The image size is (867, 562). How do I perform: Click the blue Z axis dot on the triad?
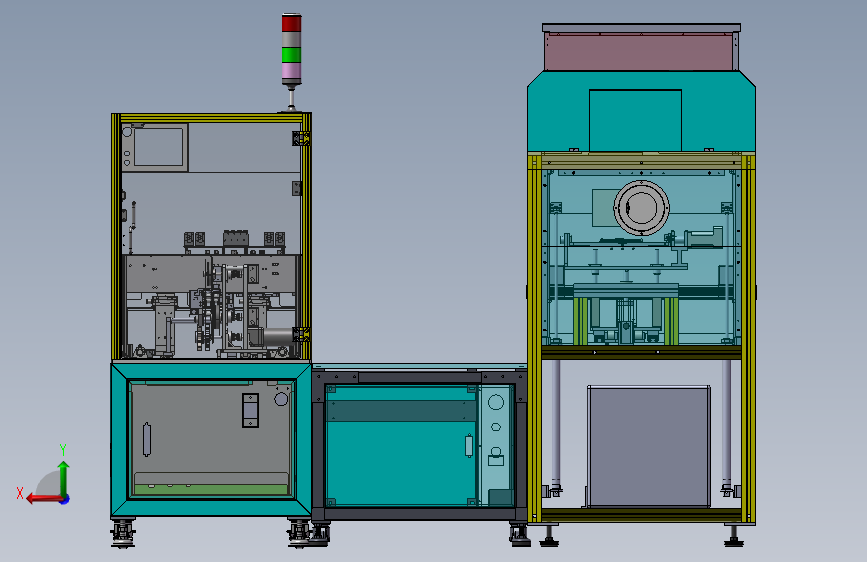point(65,499)
